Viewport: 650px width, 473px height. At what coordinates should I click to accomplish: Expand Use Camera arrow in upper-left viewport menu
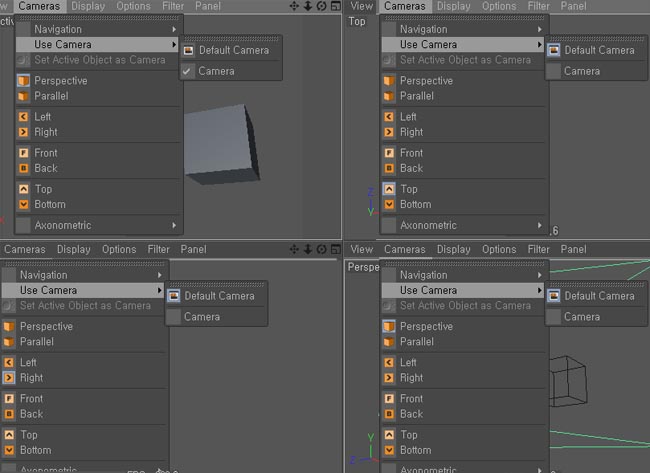(x=174, y=44)
